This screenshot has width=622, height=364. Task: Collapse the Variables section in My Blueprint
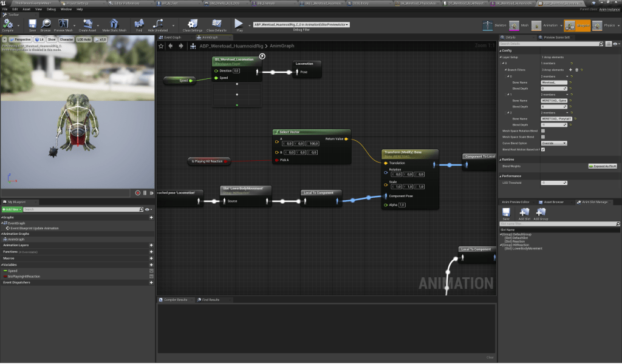2,265
